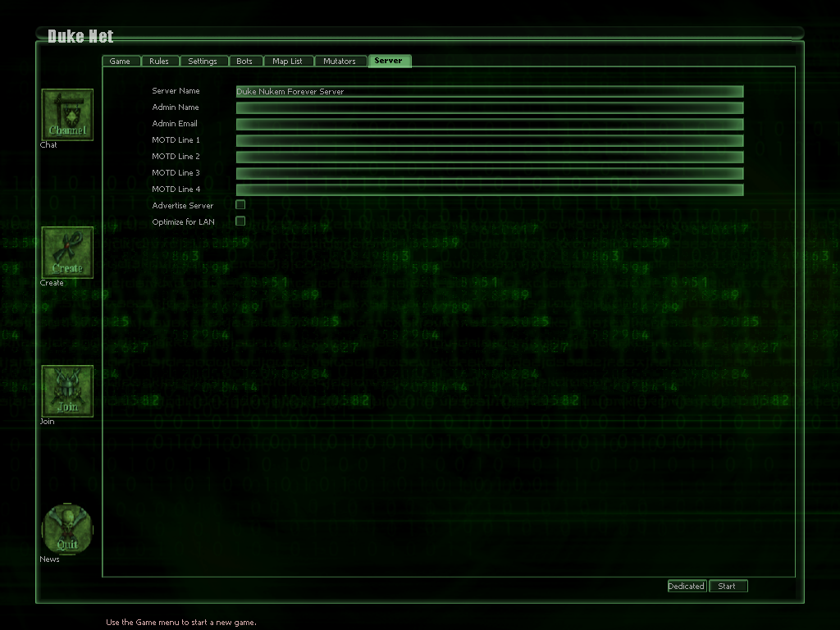Focus the Server Name input field
The width and height of the screenshot is (840, 630).
point(490,92)
